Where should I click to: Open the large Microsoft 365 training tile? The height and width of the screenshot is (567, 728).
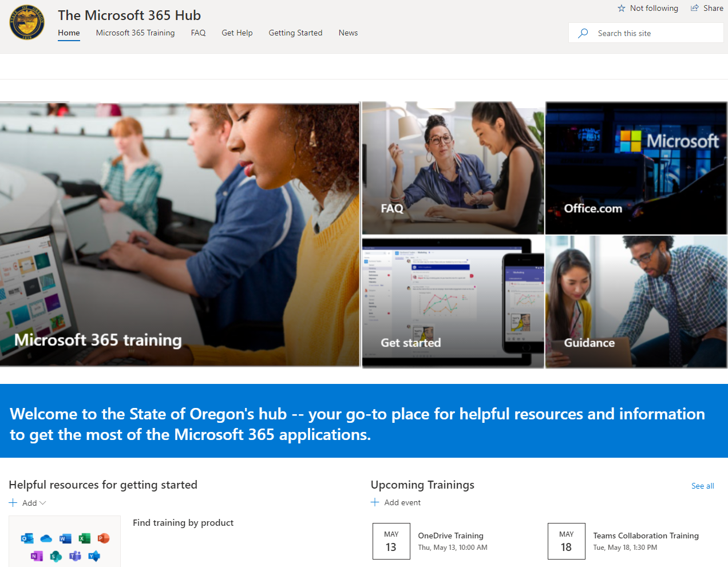pos(180,235)
